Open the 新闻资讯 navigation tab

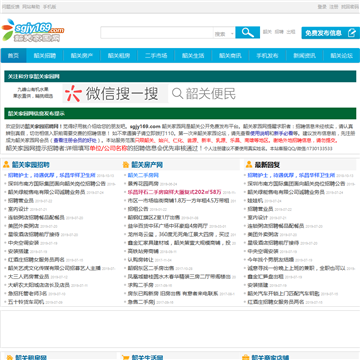(304, 56)
